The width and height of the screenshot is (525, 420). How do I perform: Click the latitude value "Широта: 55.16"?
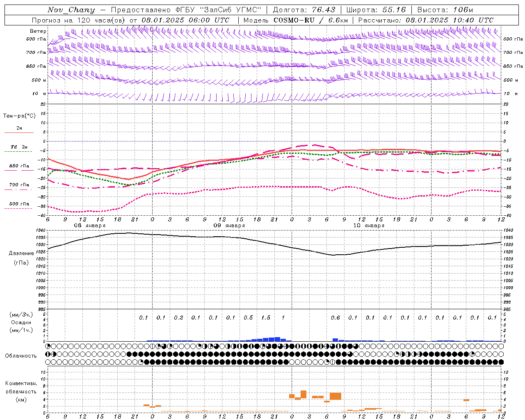click(376, 10)
